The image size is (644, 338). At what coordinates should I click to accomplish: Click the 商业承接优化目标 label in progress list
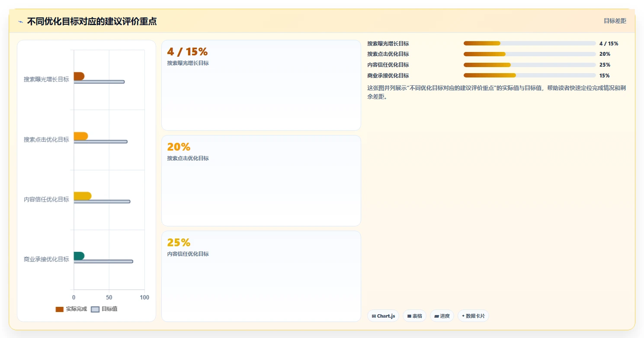point(388,75)
